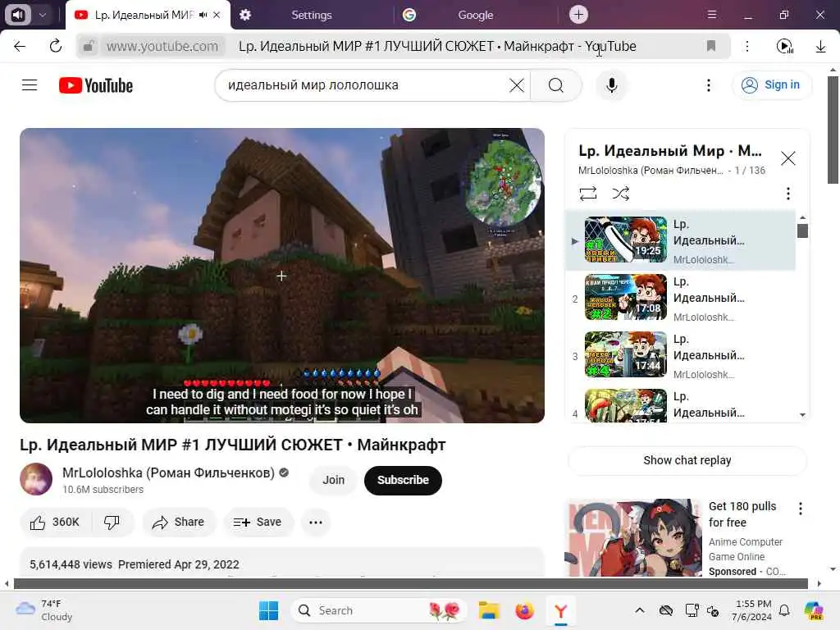Click the page vertical scrollbar thumb

833,130
